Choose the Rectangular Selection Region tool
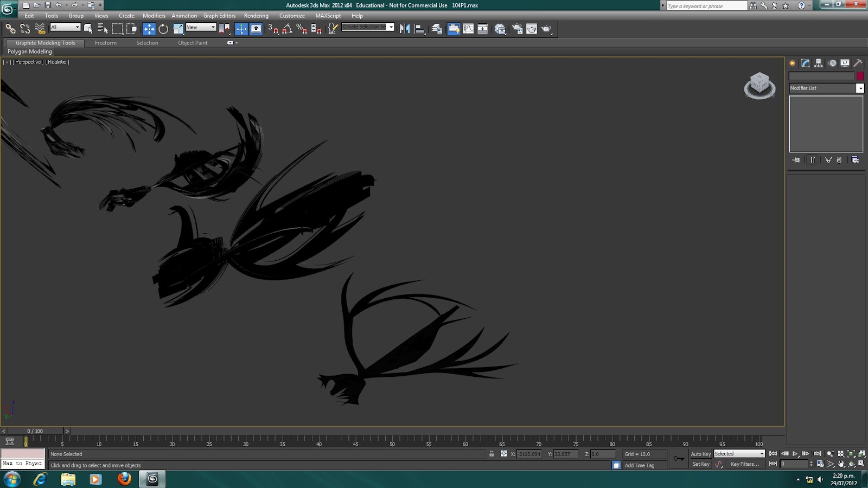Viewport: 868px width, 488px height. 117,29
